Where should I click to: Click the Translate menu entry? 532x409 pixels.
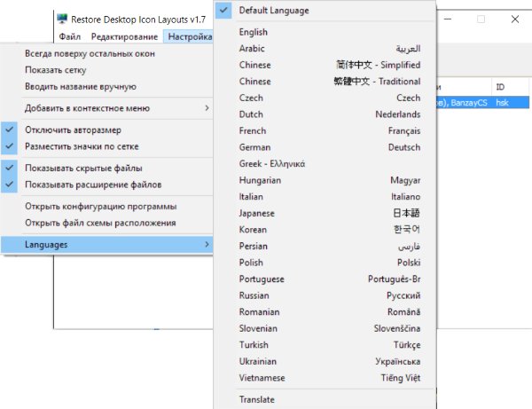[x=257, y=399]
